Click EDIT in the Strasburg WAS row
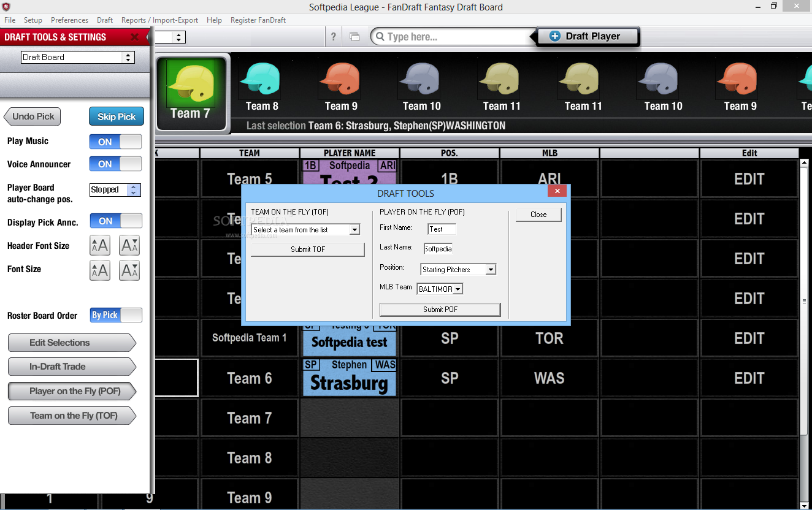This screenshot has height=510, width=812. [x=749, y=378]
